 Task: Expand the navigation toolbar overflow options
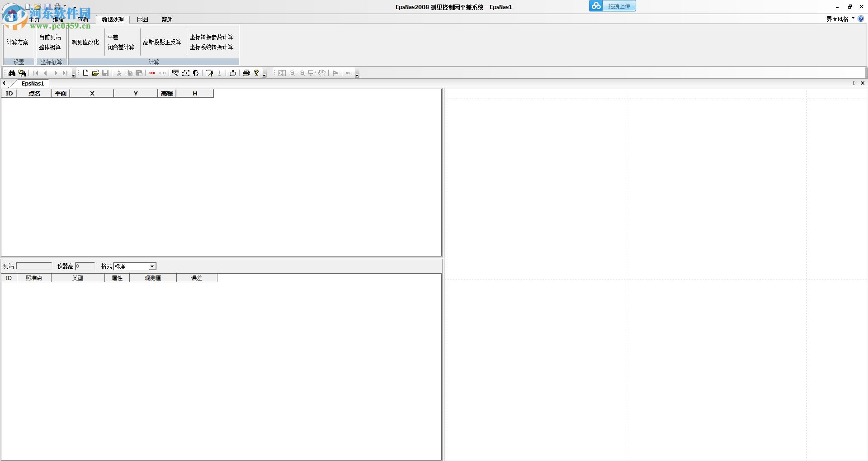point(74,74)
